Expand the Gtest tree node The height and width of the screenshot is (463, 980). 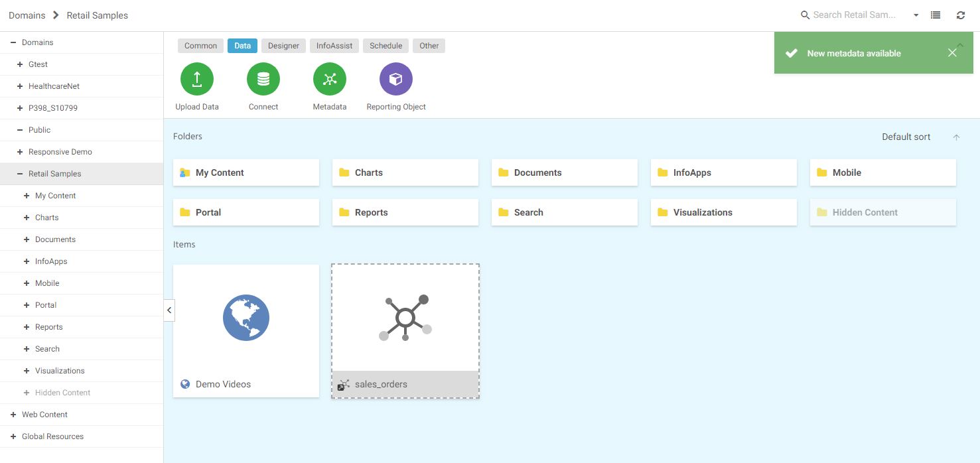20,64
